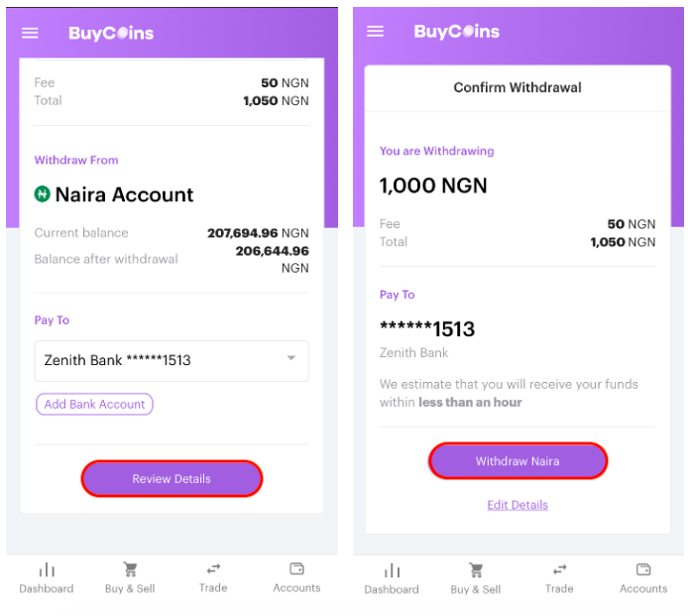Open Accounts tab on right screen
Screen dimensions: 690x616
click(643, 579)
